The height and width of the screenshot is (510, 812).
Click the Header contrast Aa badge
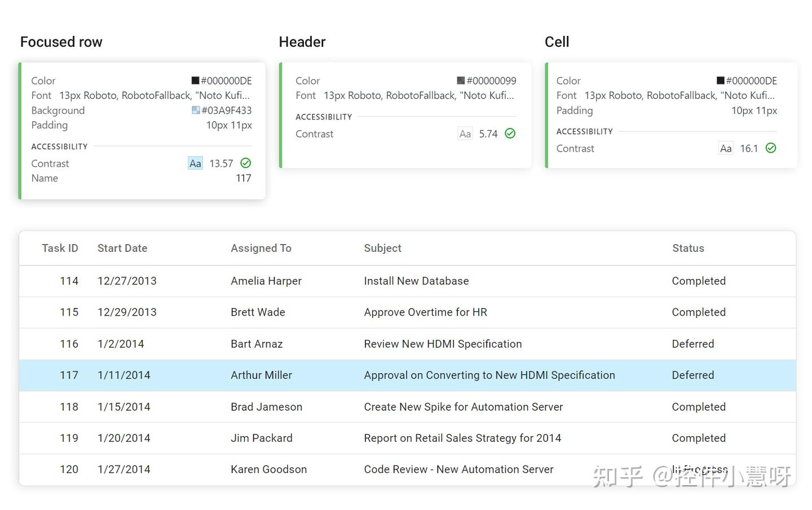(x=465, y=134)
